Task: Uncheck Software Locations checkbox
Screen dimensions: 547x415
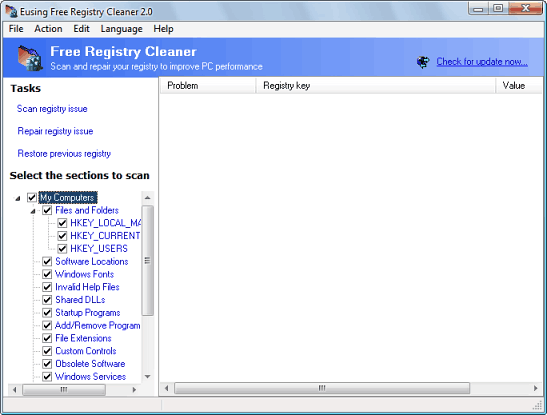Action: tap(47, 262)
